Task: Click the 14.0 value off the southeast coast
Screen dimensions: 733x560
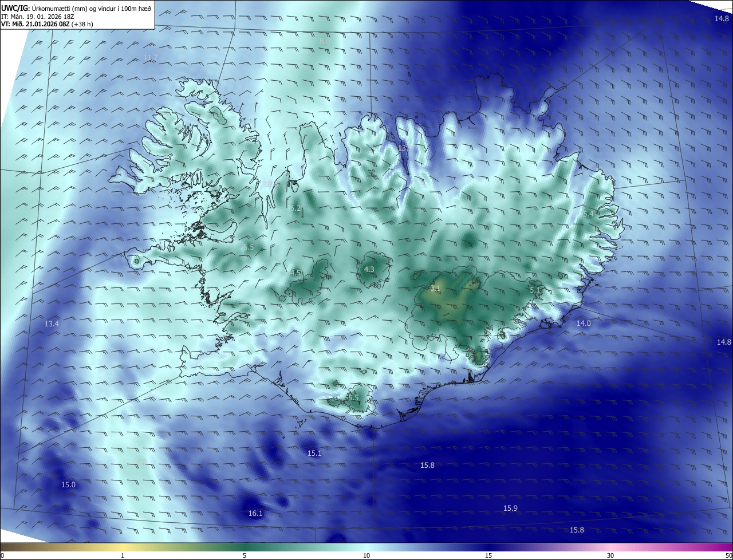Action: 583,324
